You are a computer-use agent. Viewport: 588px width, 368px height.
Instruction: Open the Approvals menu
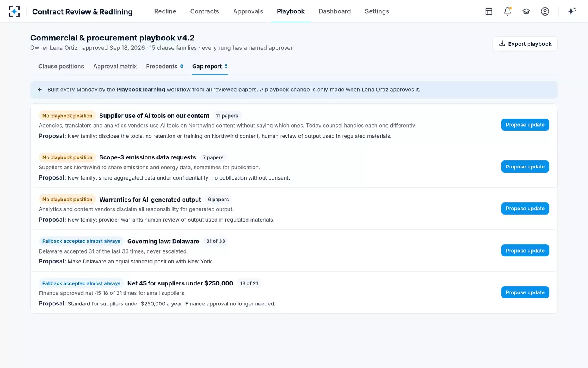coord(248,11)
